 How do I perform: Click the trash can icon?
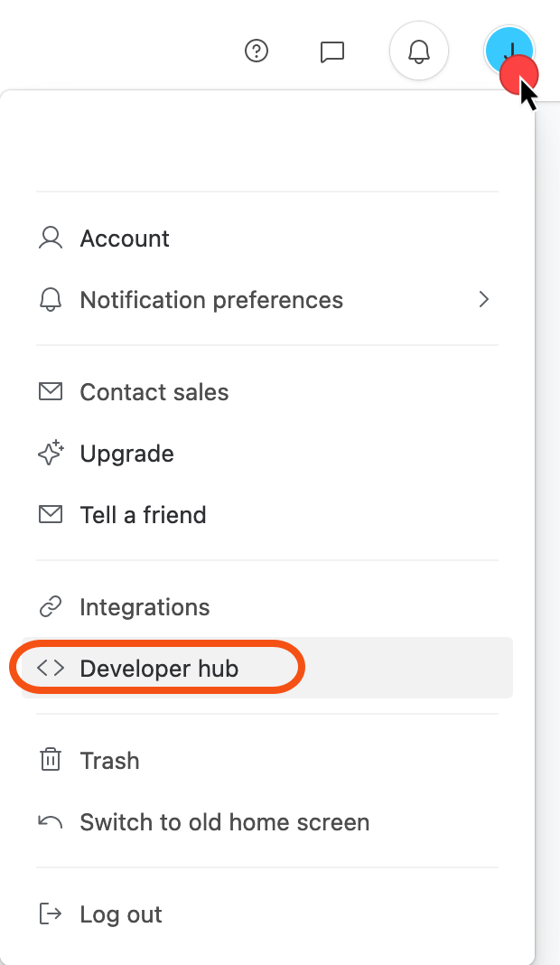click(51, 760)
